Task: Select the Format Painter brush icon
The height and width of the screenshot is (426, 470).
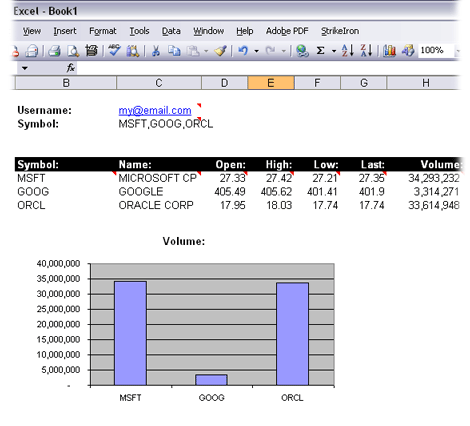Action: (x=220, y=51)
